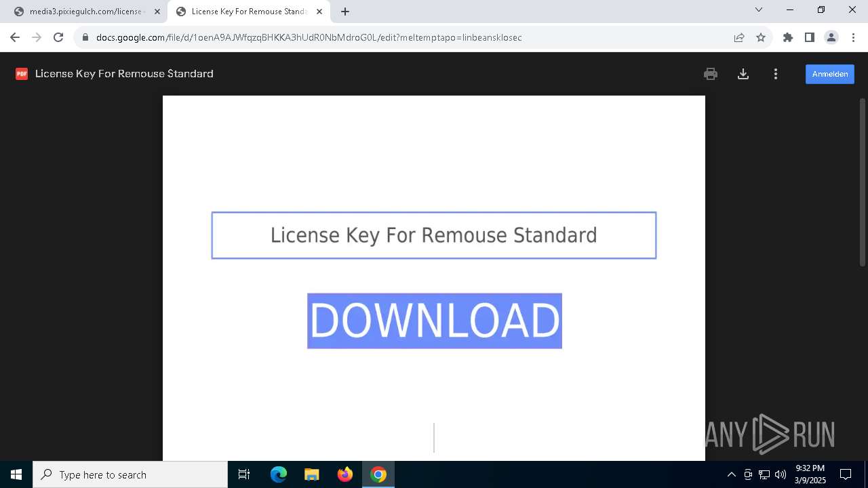The width and height of the screenshot is (868, 488).
Task: Toggle the browser side panel
Action: click(x=810, y=37)
